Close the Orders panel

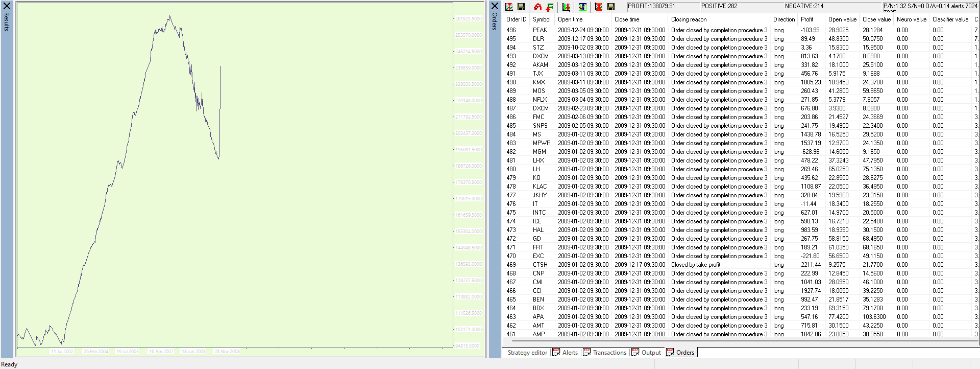tap(494, 6)
